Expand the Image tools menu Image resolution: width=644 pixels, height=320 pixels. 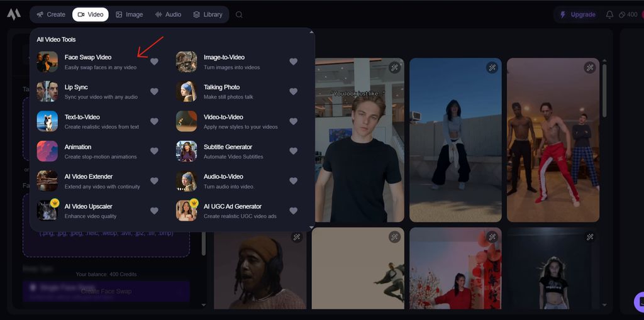point(129,14)
